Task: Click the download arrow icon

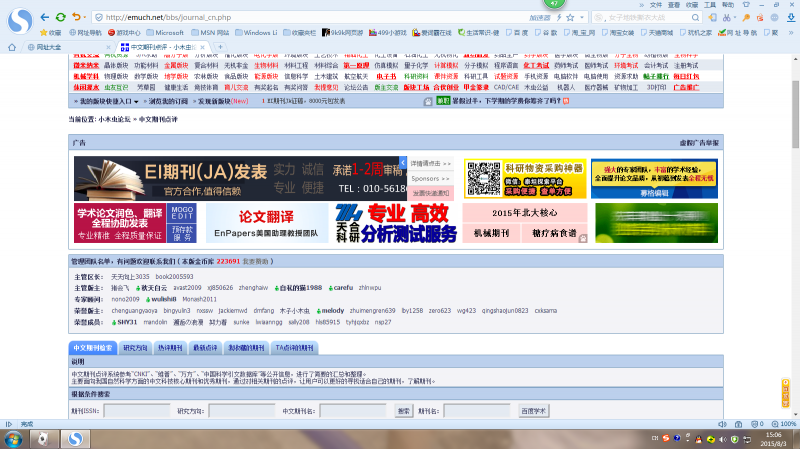Action: 791,17
